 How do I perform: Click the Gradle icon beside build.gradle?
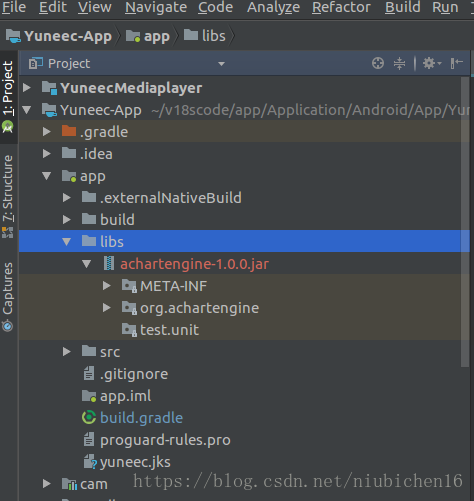[x=89, y=418]
